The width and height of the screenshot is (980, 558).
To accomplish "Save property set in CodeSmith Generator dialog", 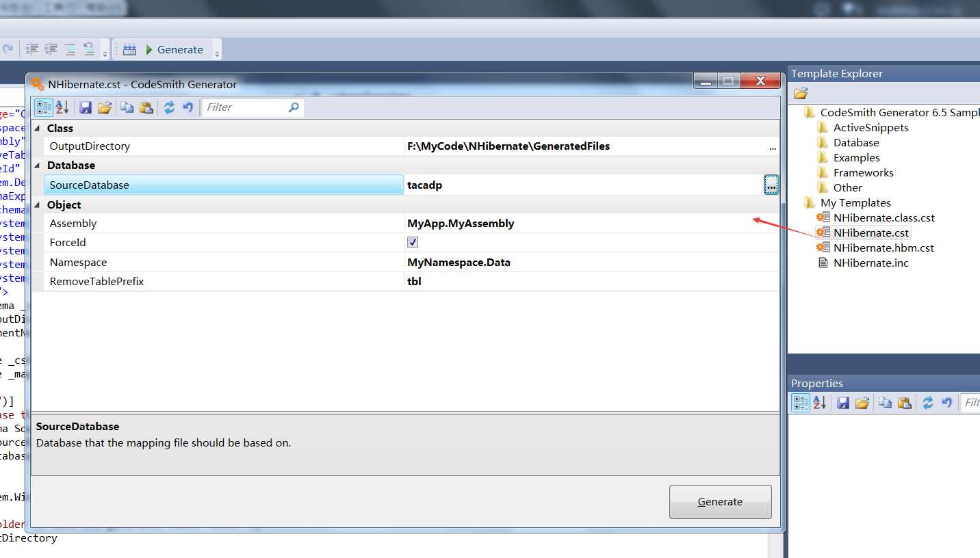I will tap(86, 107).
